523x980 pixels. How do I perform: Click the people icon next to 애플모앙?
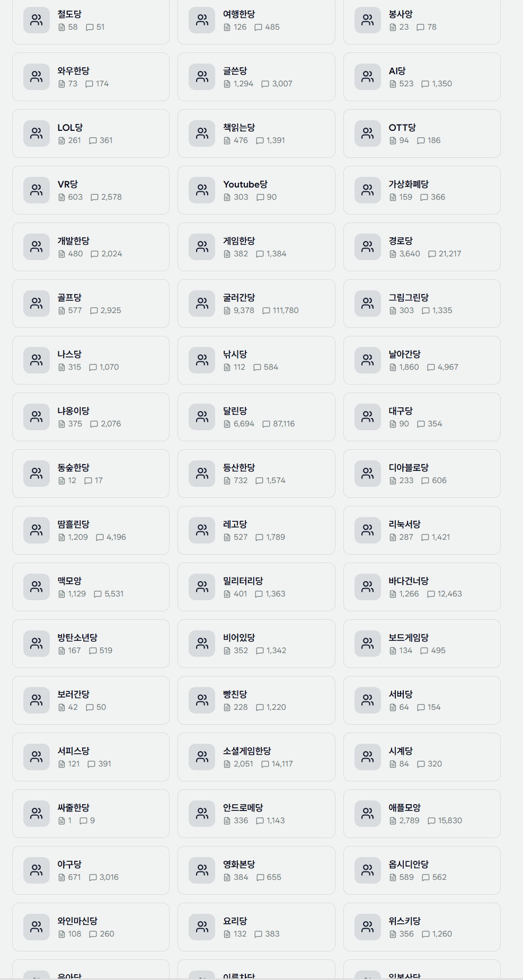pyautogui.click(x=368, y=814)
